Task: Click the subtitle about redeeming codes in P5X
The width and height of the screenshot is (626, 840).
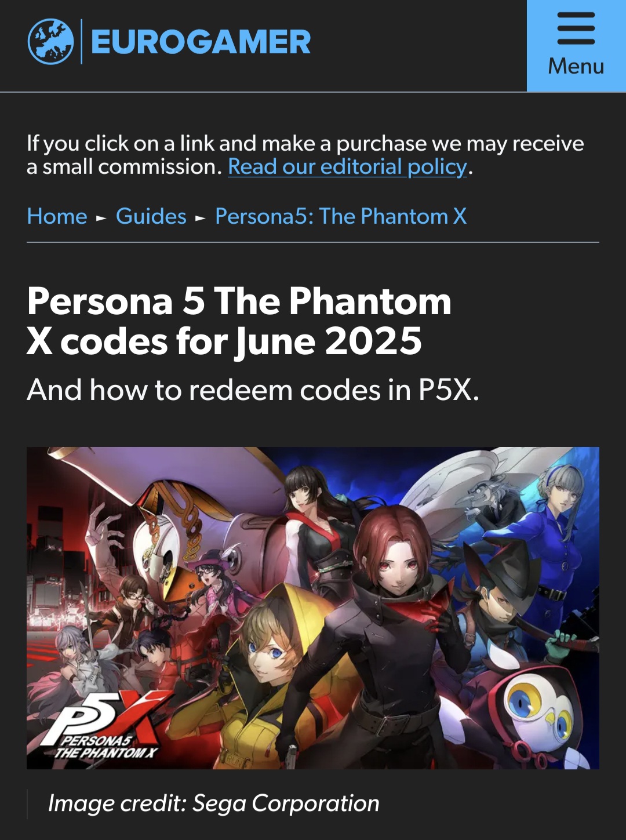Action: [253, 390]
